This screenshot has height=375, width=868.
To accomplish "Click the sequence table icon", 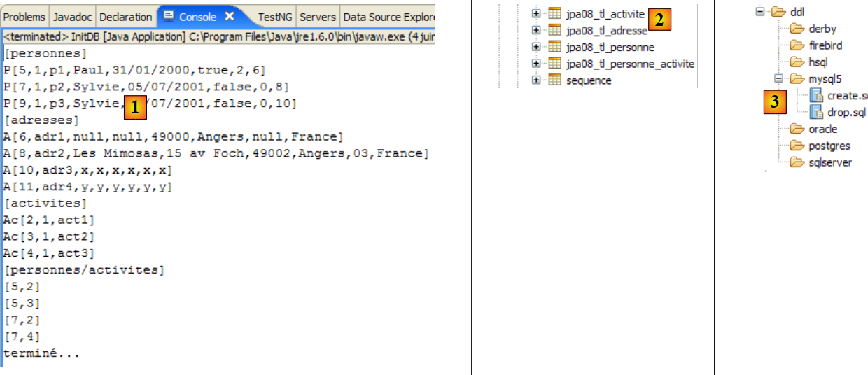I will pyautogui.click(x=554, y=80).
